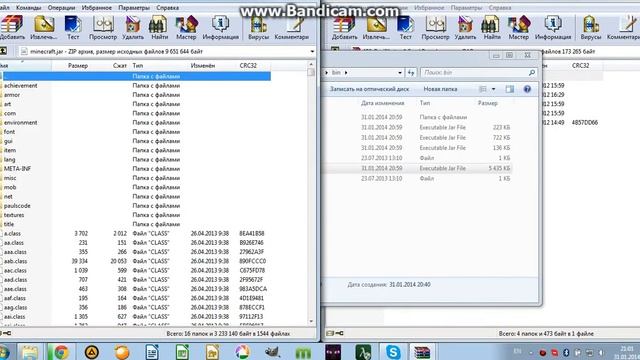Click Добавить icon in right WinRAR window
The height and width of the screenshot is (360, 640).
(x=344, y=24)
